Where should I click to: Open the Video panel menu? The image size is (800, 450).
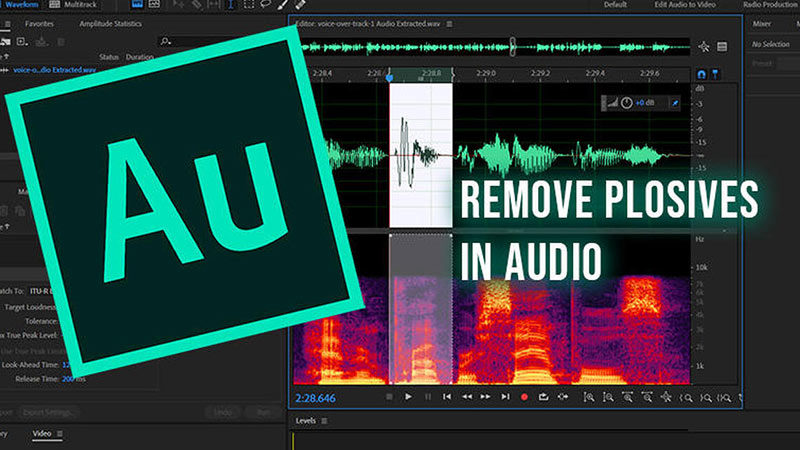[58, 434]
